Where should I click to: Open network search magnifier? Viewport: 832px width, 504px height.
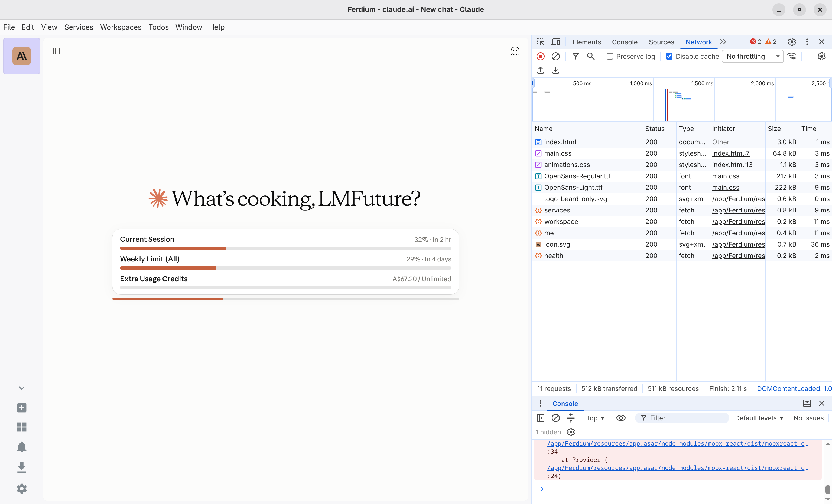(x=591, y=56)
